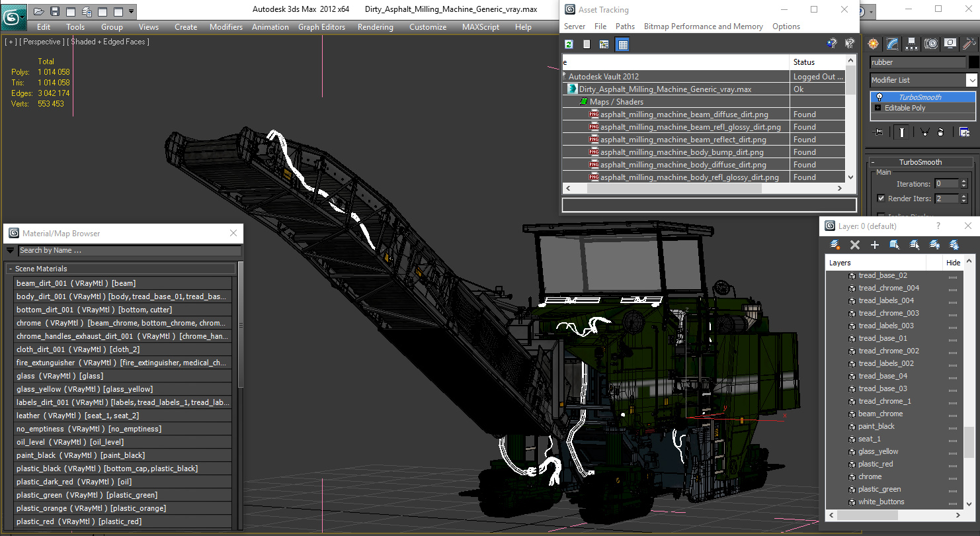Open the Display command panel tab
The height and width of the screenshot is (536, 980).
tap(950, 44)
